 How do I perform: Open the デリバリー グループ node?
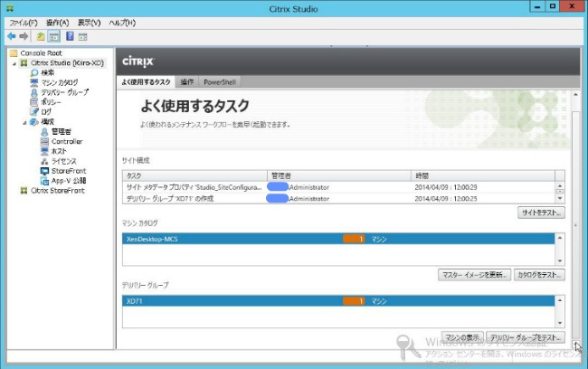[65, 92]
